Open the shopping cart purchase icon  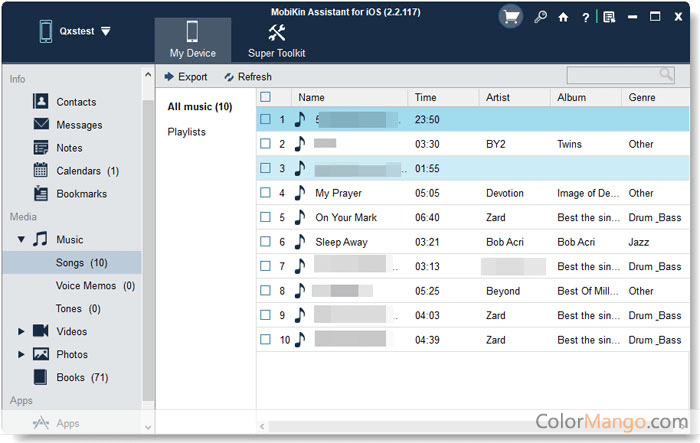pyautogui.click(x=512, y=17)
